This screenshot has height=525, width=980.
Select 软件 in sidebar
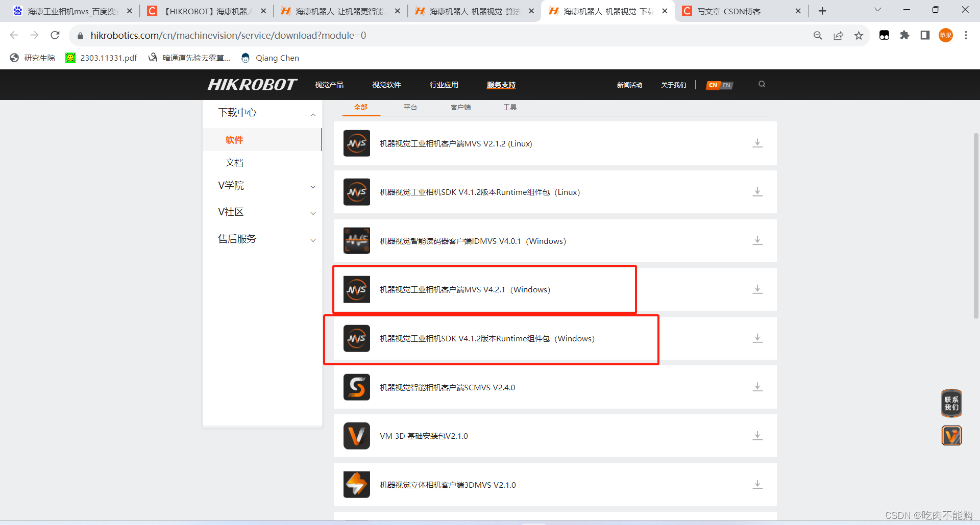pos(262,140)
